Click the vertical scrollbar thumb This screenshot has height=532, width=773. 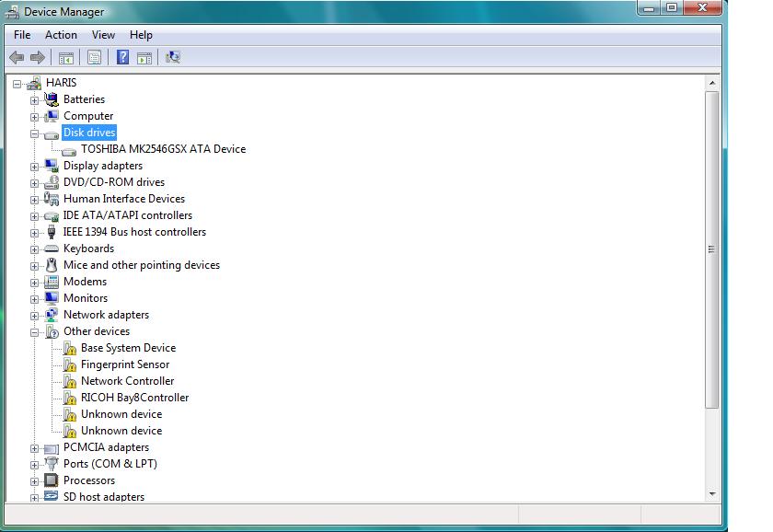coord(712,249)
